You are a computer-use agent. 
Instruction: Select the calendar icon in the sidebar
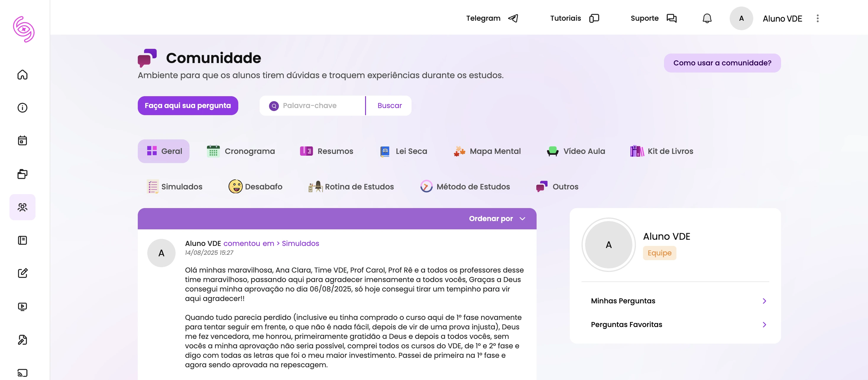click(22, 141)
